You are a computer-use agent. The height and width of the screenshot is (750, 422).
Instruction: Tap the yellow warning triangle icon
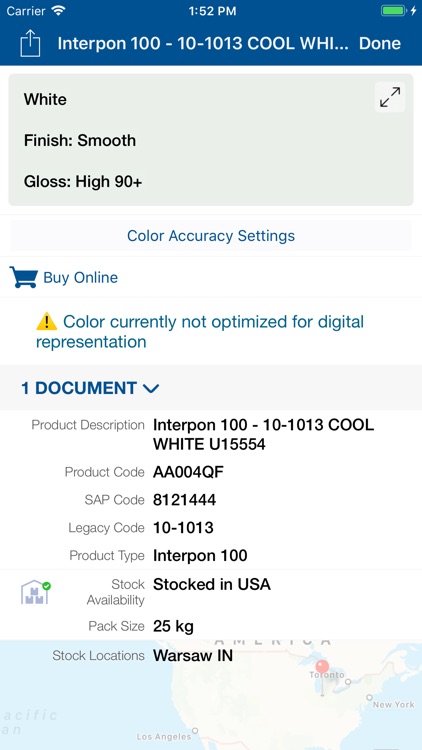(x=46, y=321)
